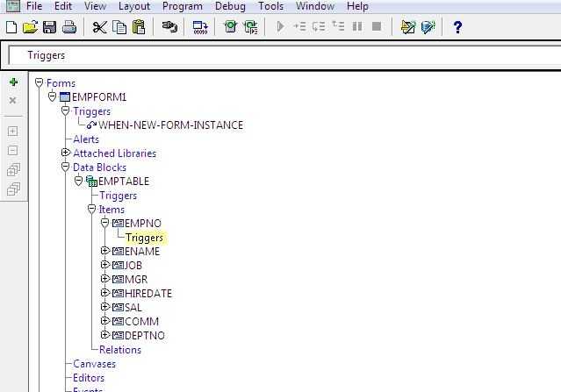Cut selection with the scissors icon
Image resolution: width=561 pixels, height=392 pixels.
point(100,27)
